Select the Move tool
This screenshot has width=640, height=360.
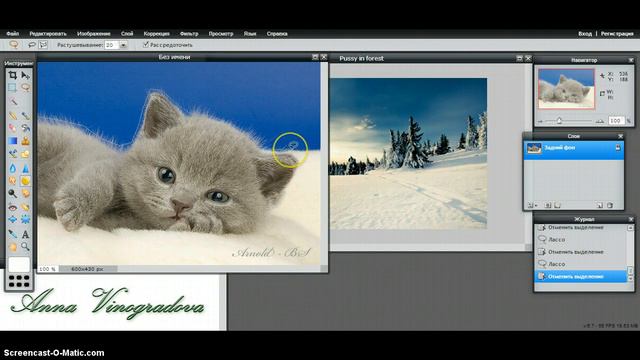(25, 75)
